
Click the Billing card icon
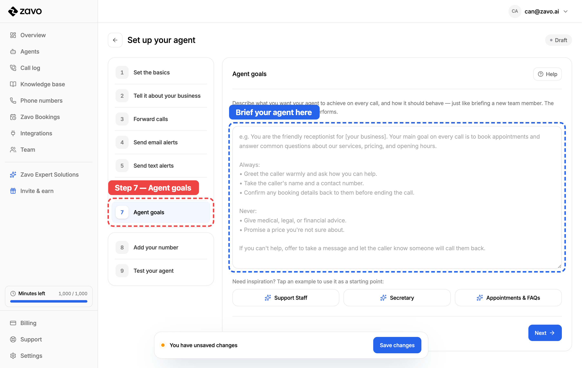[x=13, y=323]
